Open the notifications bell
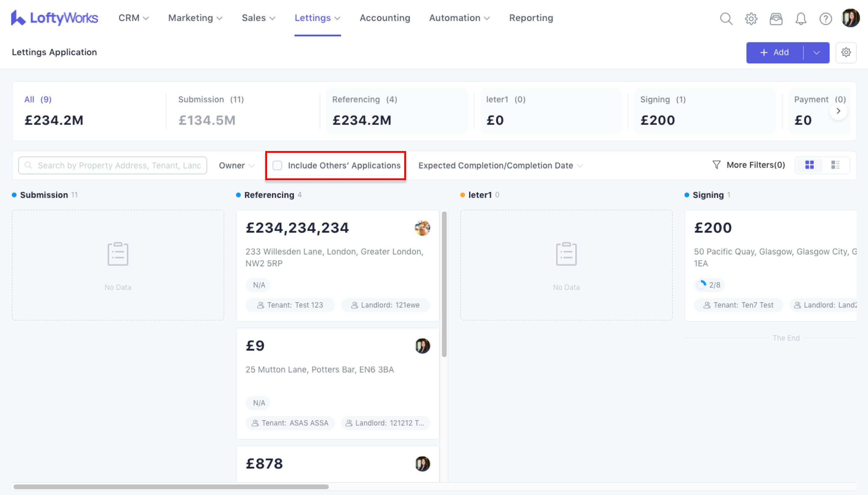The width and height of the screenshot is (868, 495). (x=801, y=19)
